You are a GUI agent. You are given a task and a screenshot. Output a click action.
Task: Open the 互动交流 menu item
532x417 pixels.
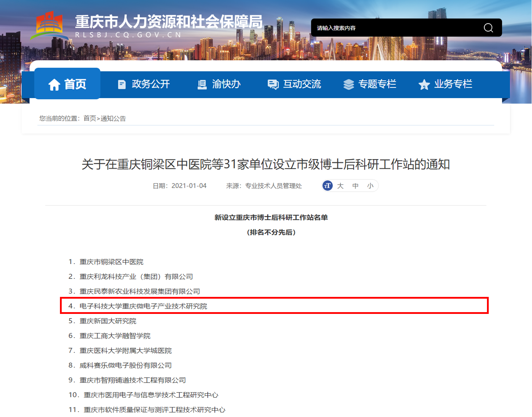(x=294, y=84)
